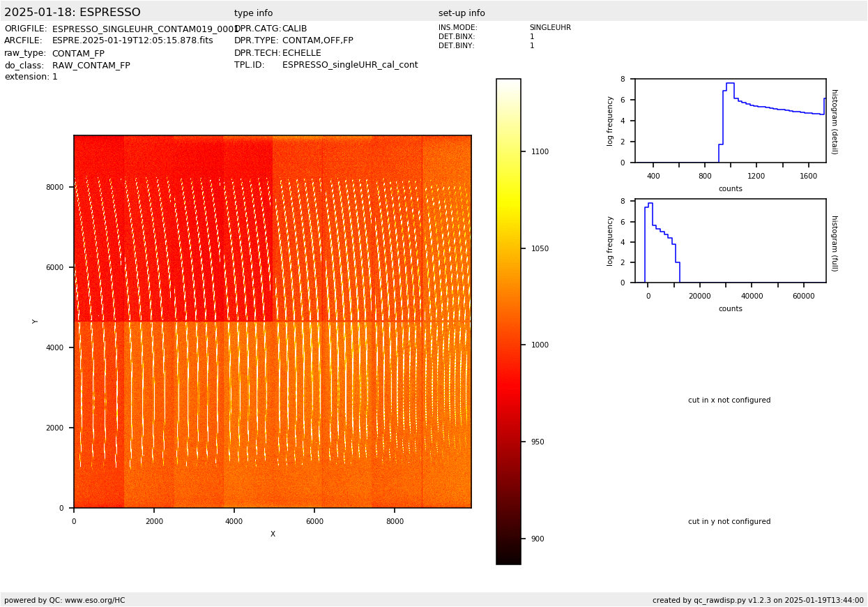Click the detail histogram plot
The height and width of the screenshot is (607, 868).
(730, 121)
